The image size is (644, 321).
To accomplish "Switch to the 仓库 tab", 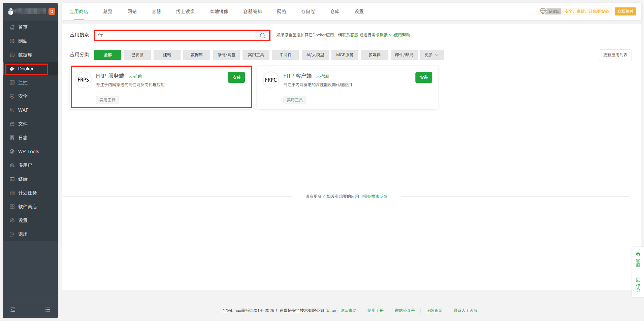I will 335,11.
